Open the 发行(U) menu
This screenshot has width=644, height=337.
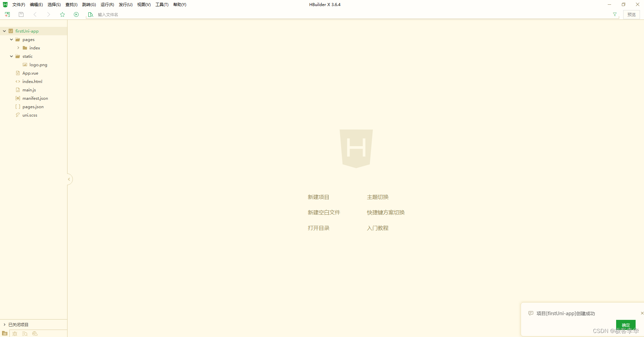[126, 5]
